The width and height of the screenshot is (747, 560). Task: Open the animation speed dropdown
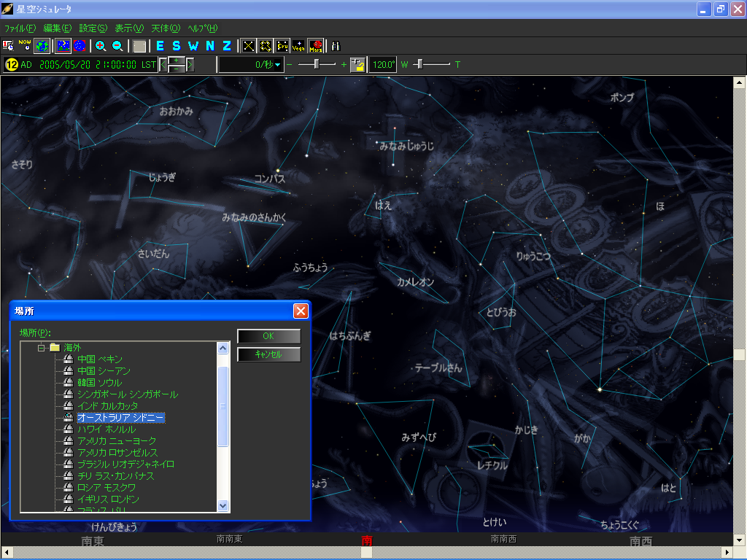click(278, 65)
